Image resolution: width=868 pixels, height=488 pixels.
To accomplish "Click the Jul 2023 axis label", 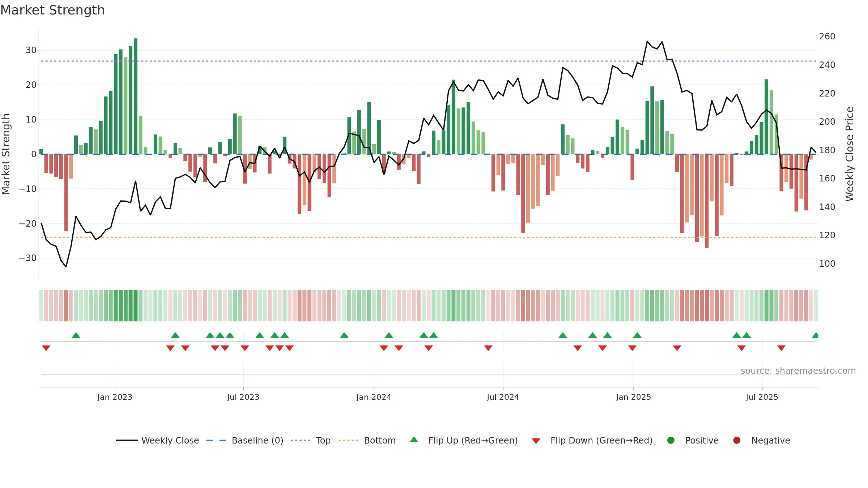I will 243,397.
